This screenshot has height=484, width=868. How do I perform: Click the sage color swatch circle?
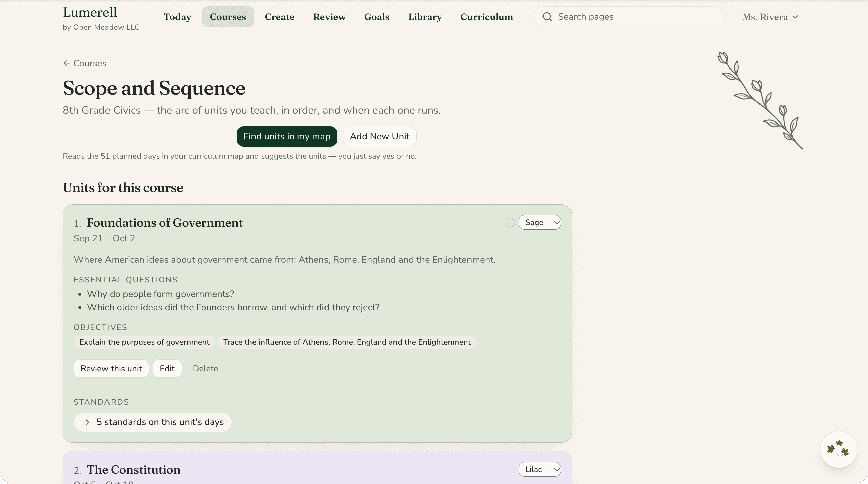(x=510, y=223)
